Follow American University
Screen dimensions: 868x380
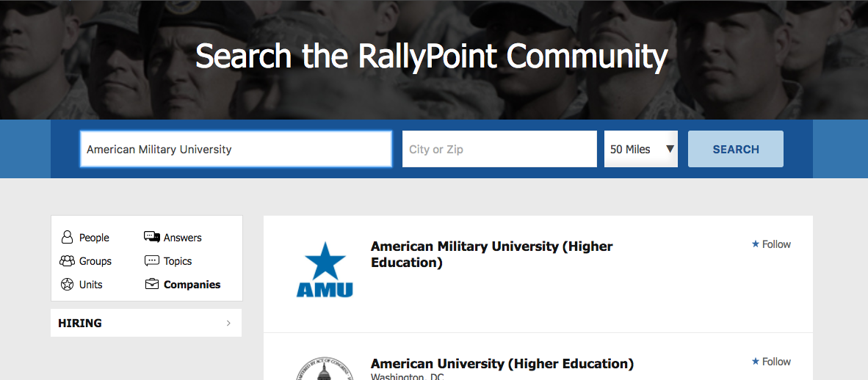point(771,362)
